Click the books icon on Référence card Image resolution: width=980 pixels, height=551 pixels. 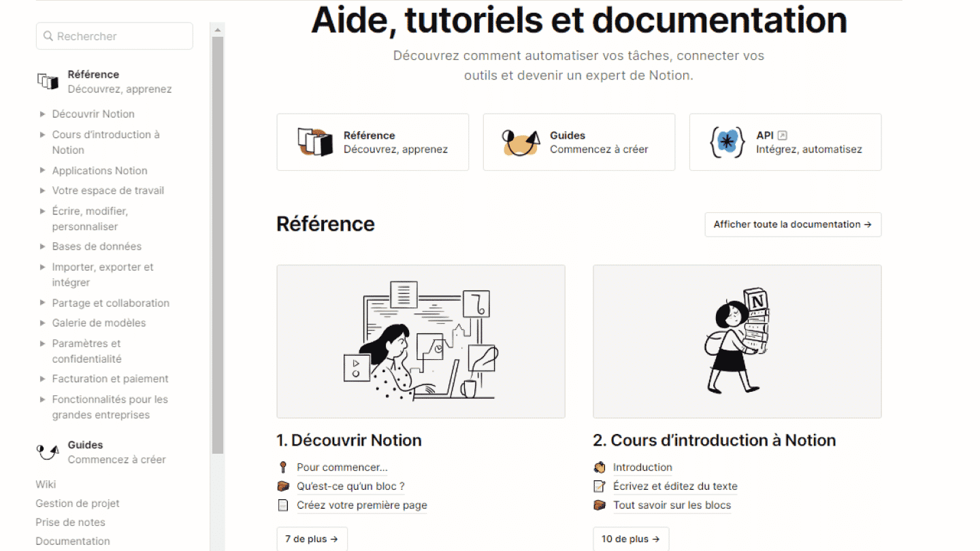[x=315, y=142]
